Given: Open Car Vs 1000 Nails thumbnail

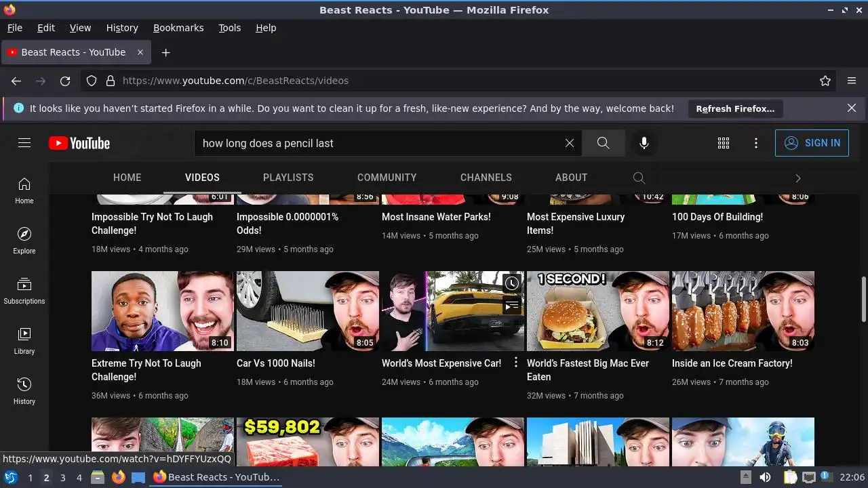Looking at the screenshot, I should pyautogui.click(x=308, y=311).
